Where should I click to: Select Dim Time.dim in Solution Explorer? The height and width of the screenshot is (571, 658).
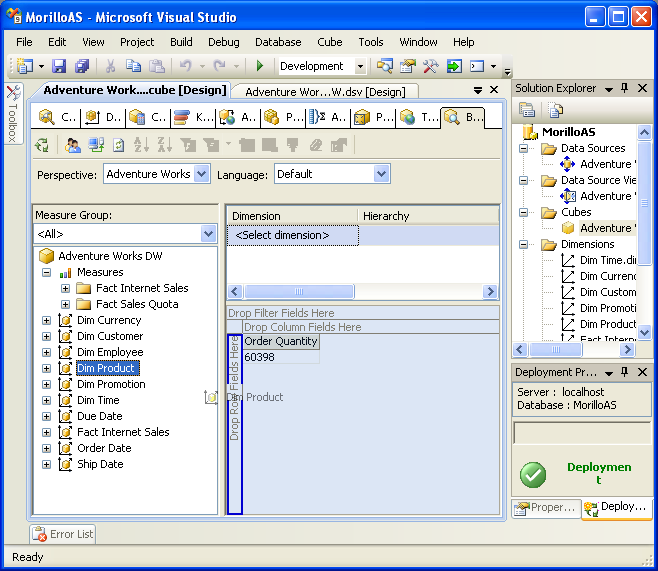click(608, 260)
